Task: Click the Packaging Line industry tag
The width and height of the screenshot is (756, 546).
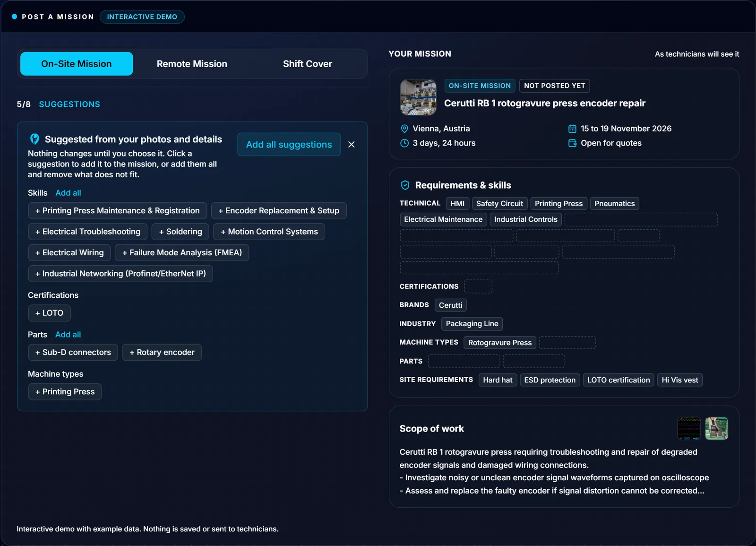Action: pos(472,324)
